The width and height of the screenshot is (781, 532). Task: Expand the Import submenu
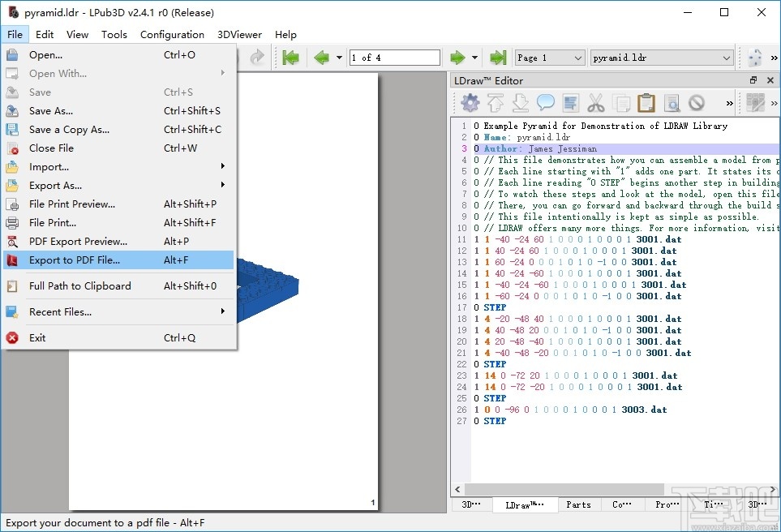(118, 166)
